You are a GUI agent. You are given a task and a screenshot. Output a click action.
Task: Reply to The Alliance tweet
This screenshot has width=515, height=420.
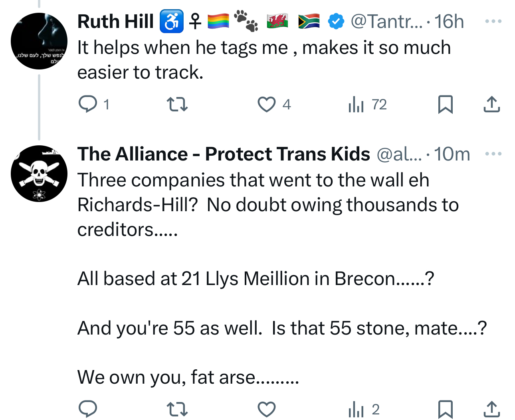coord(88,410)
